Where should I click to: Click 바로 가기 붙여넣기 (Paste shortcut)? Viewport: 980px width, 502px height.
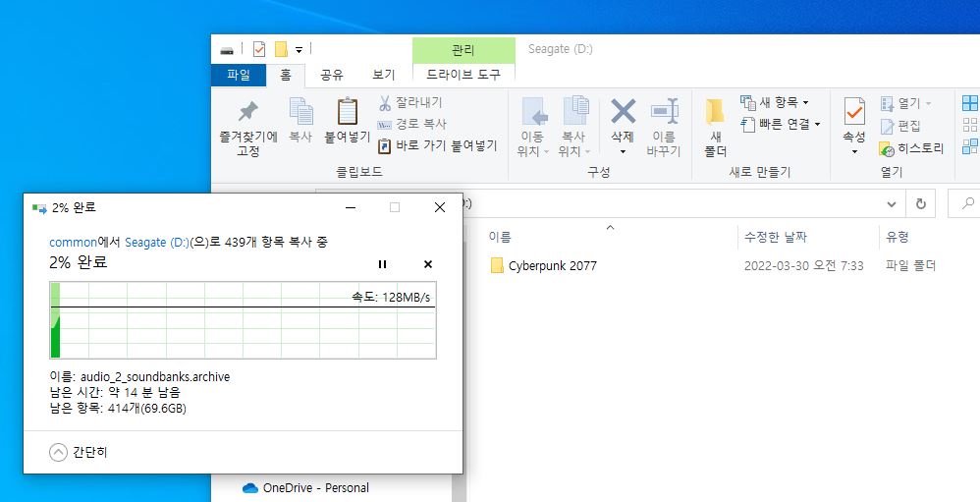click(x=438, y=145)
